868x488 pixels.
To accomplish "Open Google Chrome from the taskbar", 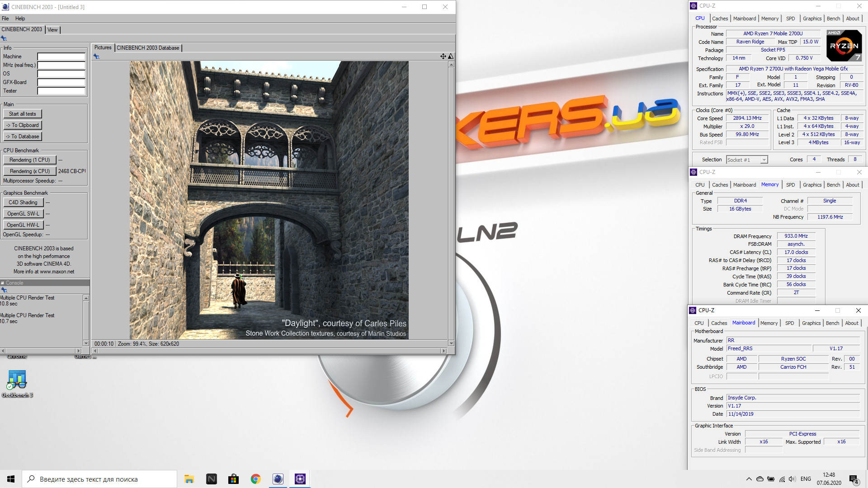I will coord(256,479).
